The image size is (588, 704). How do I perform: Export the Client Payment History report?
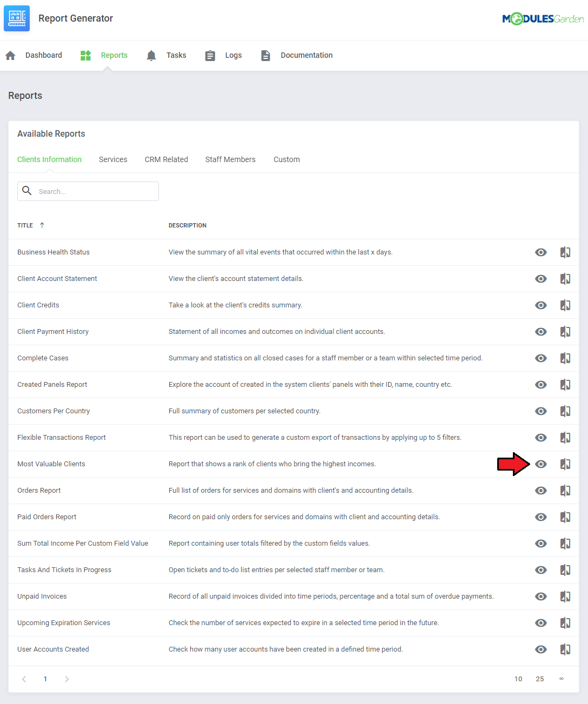[565, 332]
